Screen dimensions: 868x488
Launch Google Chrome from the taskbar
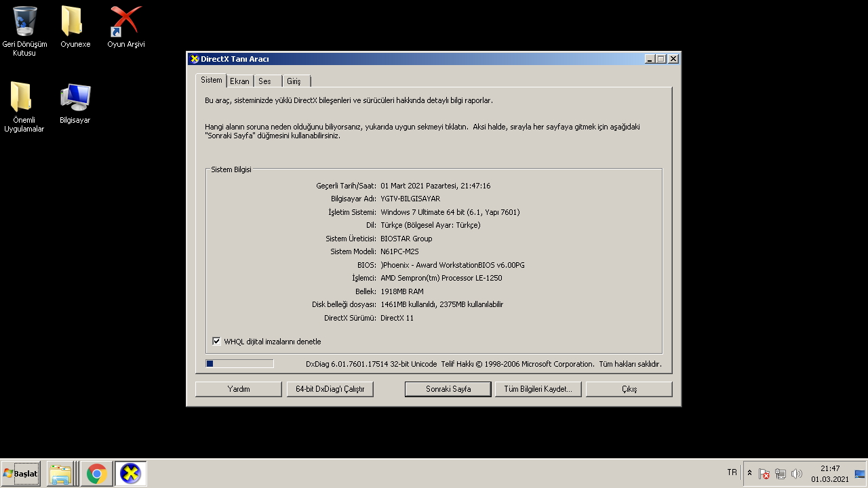[x=96, y=474]
